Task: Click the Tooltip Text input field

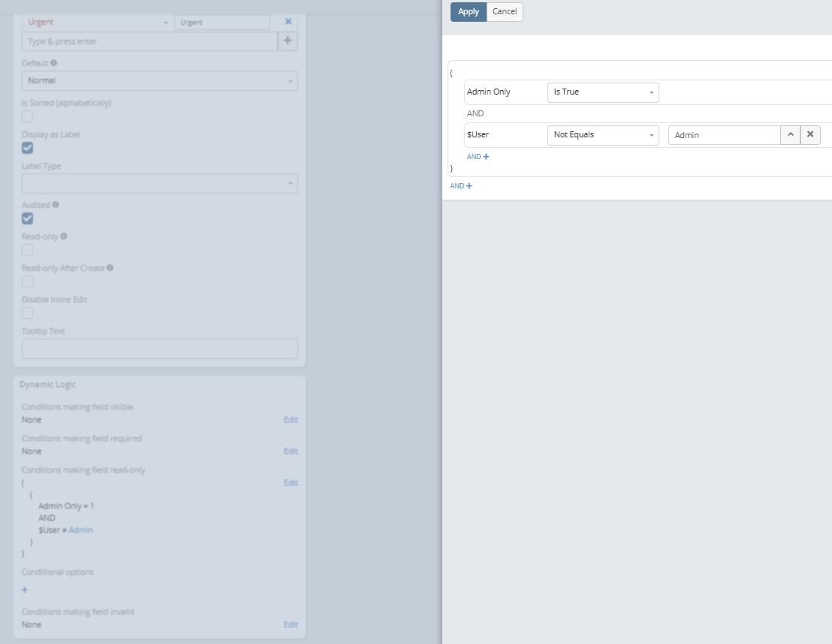Action: [x=159, y=349]
